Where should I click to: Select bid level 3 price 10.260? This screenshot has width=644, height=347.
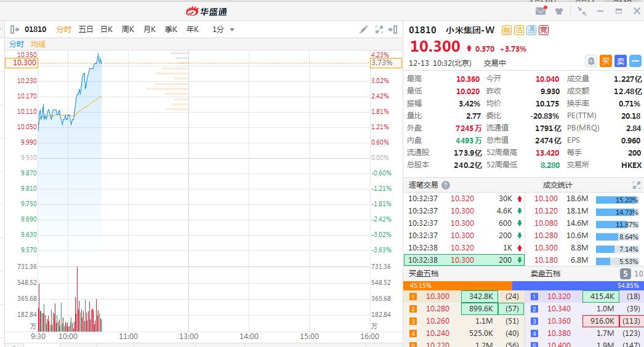(x=437, y=321)
